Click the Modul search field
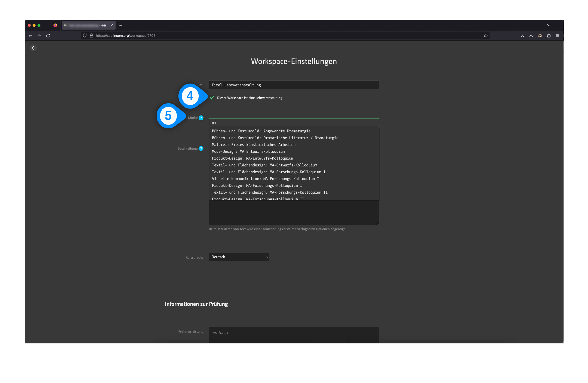Image resolution: width=588 pixels, height=383 pixels. [x=294, y=123]
